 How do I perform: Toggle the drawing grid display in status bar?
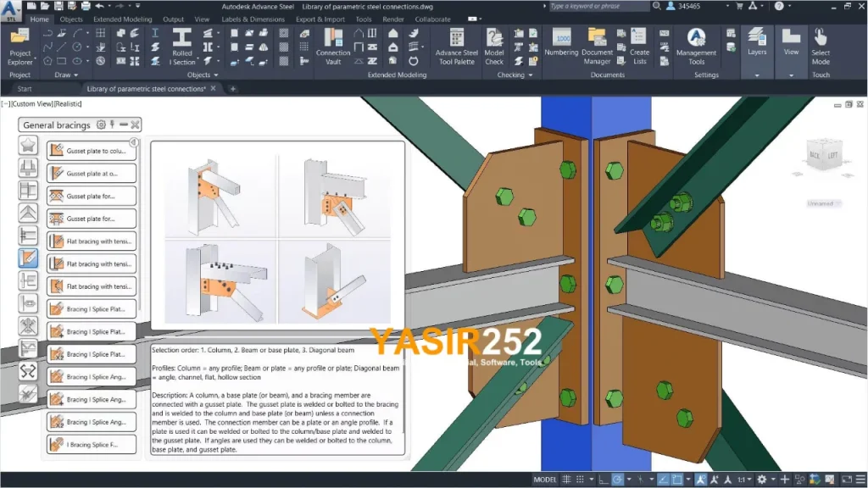coord(566,480)
